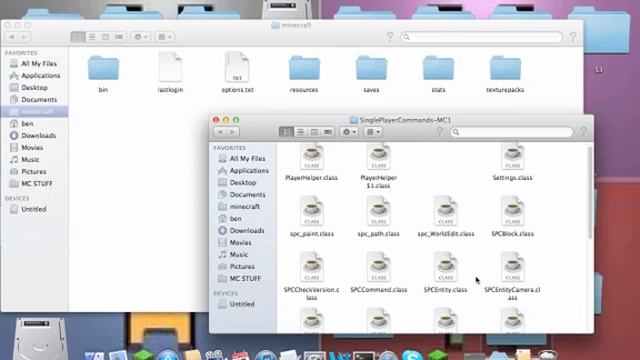Click the vertical scrollbar in SinglePlayerCommands window
Screen dimensions: 640x360
pos(590,192)
